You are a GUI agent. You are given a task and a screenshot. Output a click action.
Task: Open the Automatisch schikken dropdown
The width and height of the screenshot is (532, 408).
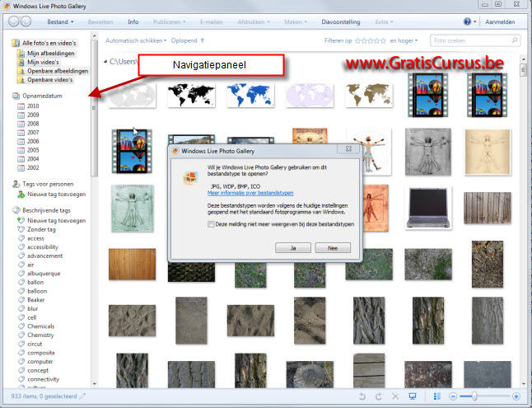click(x=136, y=40)
